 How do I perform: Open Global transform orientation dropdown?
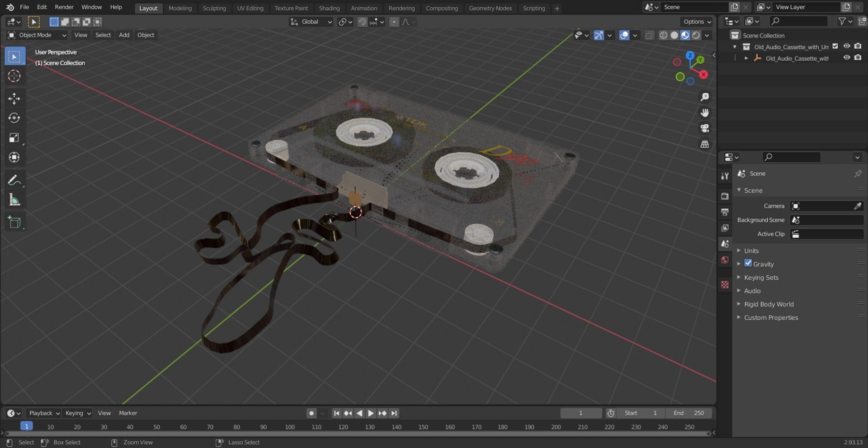(x=311, y=22)
